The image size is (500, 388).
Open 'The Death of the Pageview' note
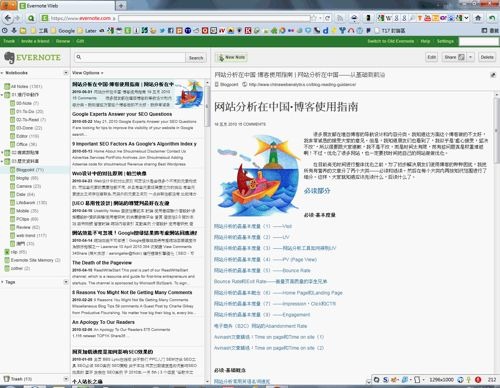click(102, 263)
